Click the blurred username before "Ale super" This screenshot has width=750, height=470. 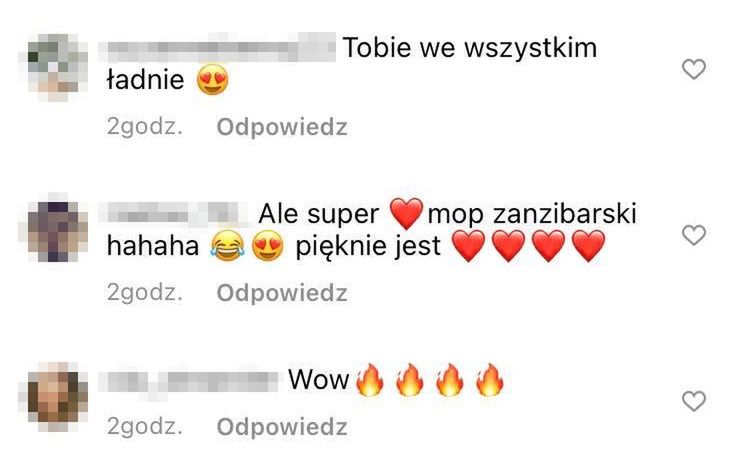coord(174,214)
